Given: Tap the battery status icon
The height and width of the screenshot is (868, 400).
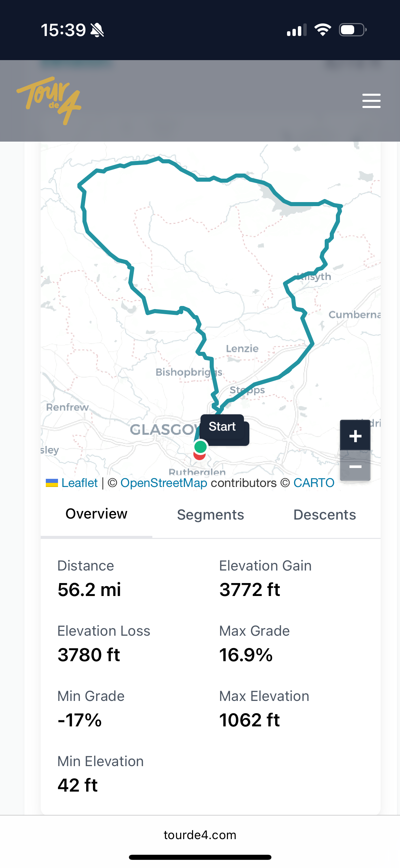Looking at the screenshot, I should [x=353, y=30].
